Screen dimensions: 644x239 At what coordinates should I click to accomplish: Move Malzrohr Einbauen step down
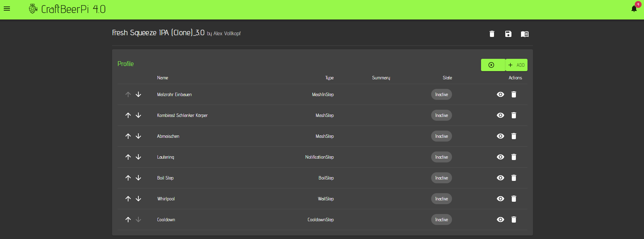click(138, 94)
